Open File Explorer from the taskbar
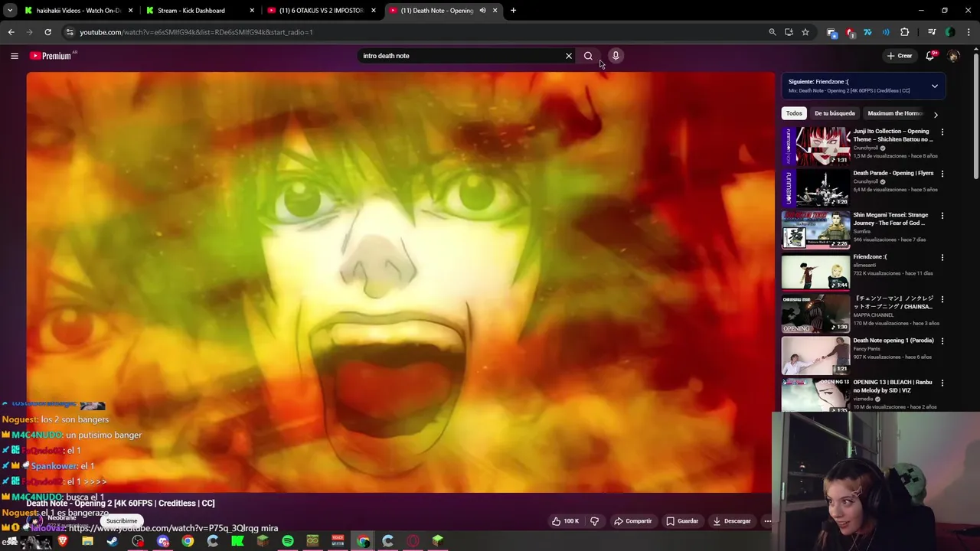The image size is (980, 551). pos(87,541)
